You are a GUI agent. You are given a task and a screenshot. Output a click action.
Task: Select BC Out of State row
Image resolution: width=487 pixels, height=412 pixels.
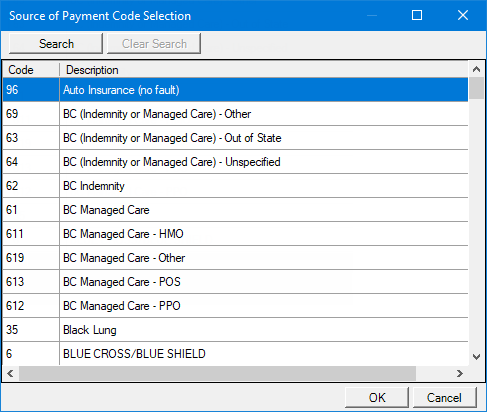pyautogui.click(x=235, y=138)
